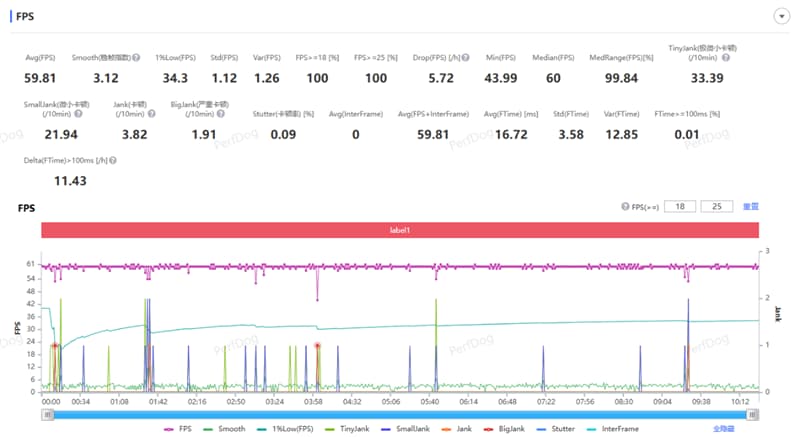Toggle Stutter series in chart legend
The width and height of the screenshot is (800, 437).
pos(556,429)
